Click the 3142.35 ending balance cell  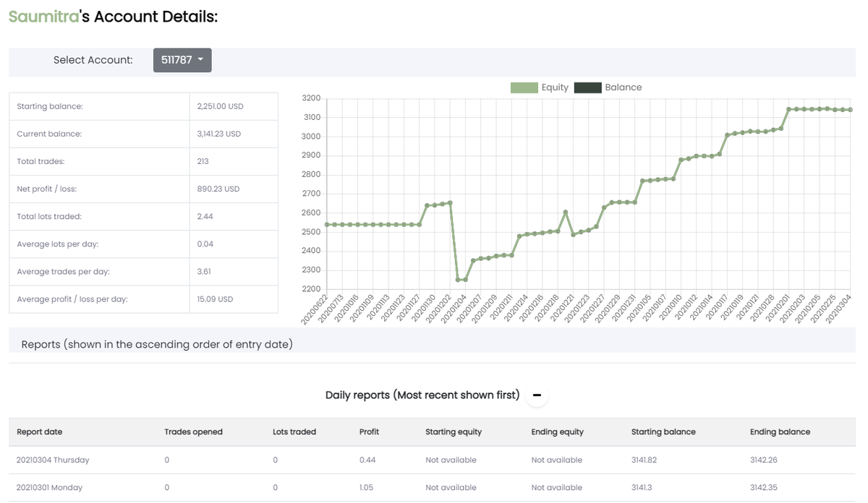point(763,487)
